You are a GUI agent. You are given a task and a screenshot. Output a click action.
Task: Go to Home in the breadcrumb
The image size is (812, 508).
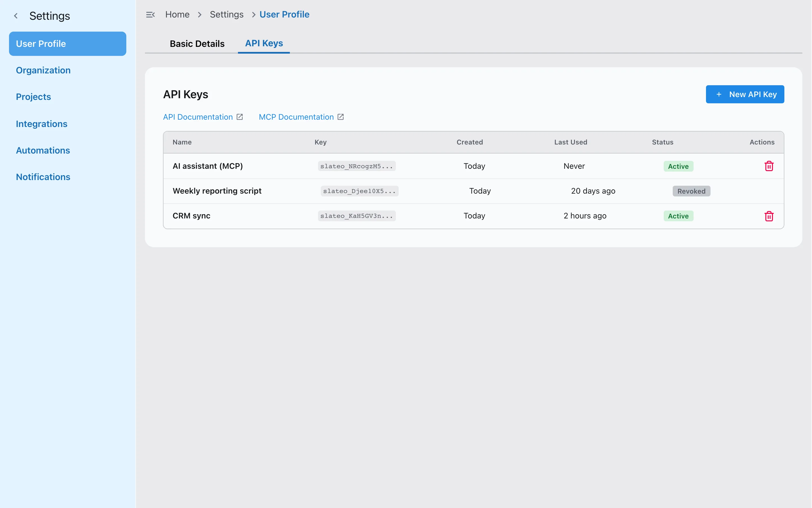coord(177,14)
